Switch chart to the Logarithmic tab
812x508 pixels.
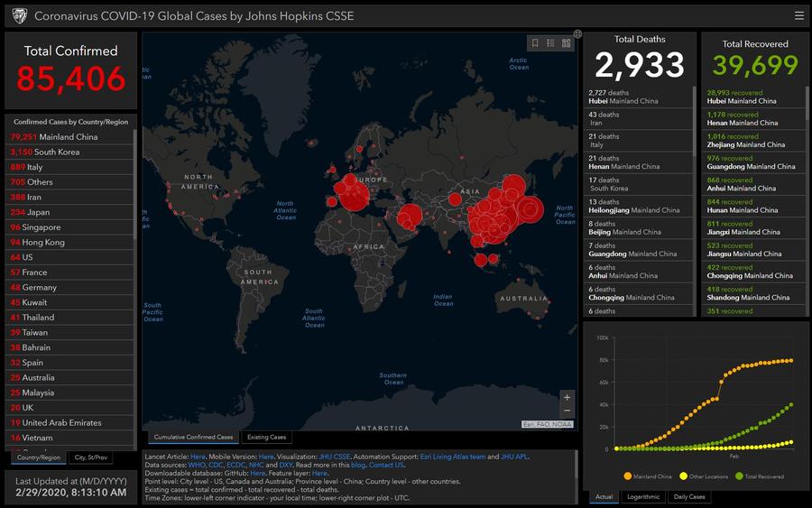[642, 496]
